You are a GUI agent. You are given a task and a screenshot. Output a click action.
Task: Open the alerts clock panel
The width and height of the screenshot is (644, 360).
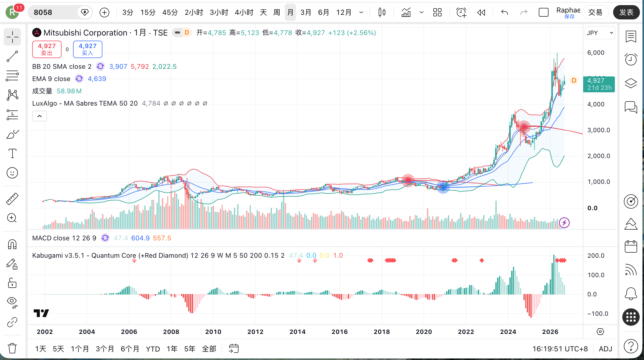(x=631, y=59)
